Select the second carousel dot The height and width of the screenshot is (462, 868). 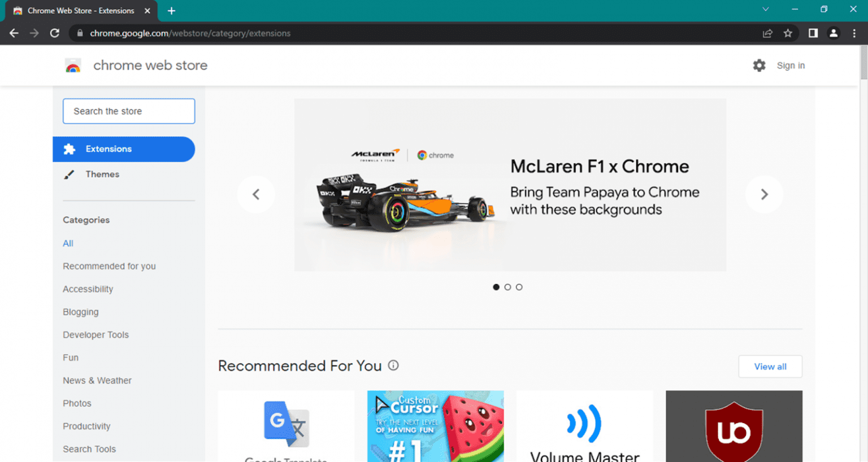pyautogui.click(x=507, y=287)
